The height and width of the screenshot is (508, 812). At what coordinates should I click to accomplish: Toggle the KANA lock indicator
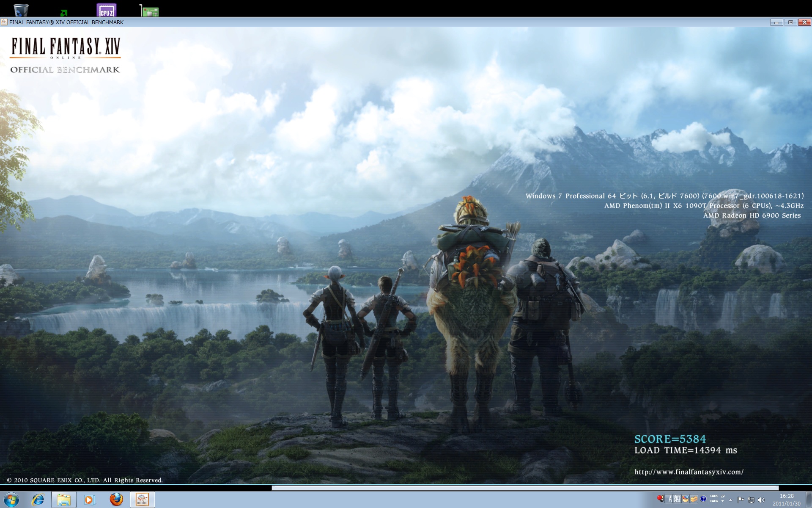[x=714, y=501]
